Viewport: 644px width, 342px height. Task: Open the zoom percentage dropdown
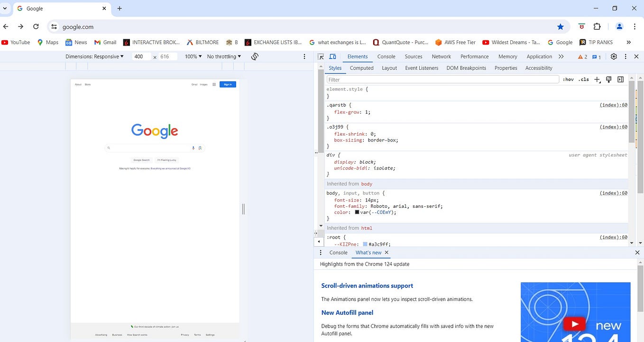pyautogui.click(x=193, y=56)
